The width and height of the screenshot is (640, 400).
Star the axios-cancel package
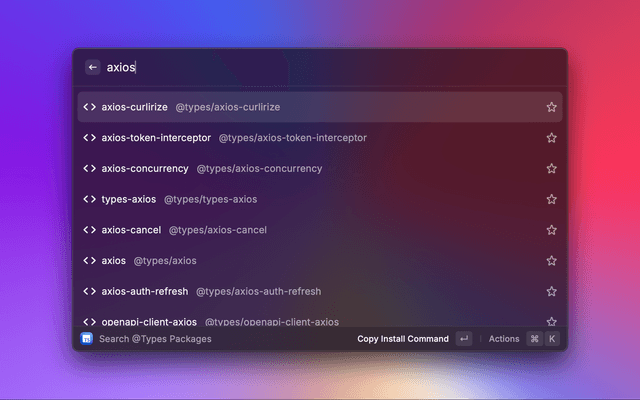tap(551, 230)
